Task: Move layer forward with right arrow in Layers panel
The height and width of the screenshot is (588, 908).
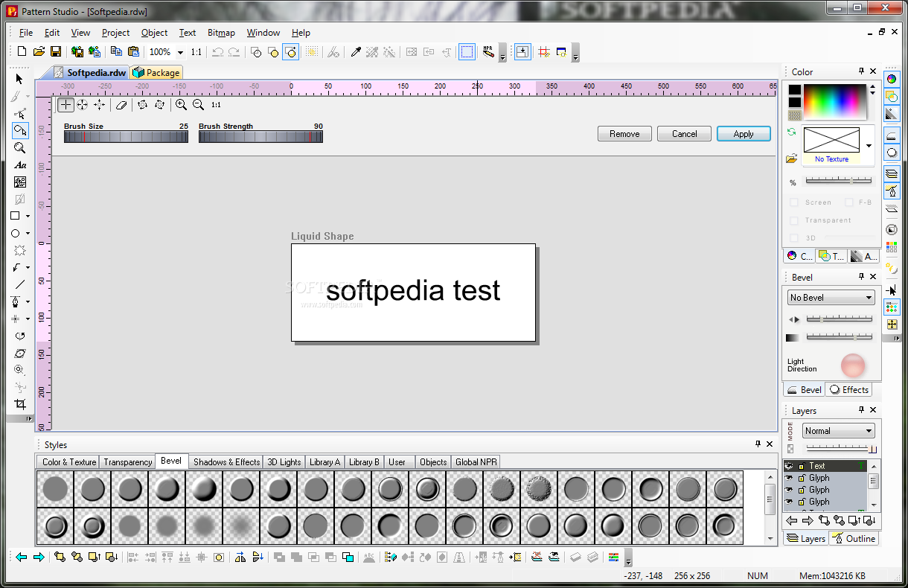Action: tap(808, 521)
